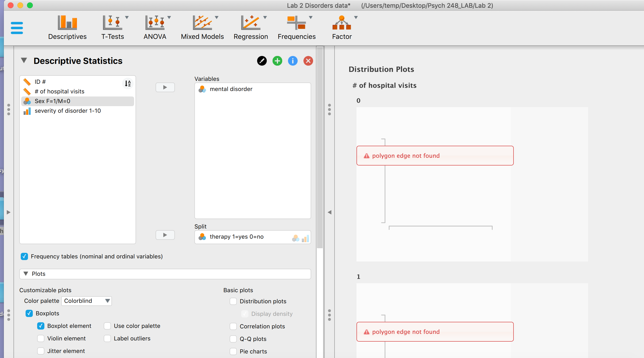Viewport: 644px width, 358px height.
Task: Click the upper left panel drag handle dots
Action: click(9, 110)
